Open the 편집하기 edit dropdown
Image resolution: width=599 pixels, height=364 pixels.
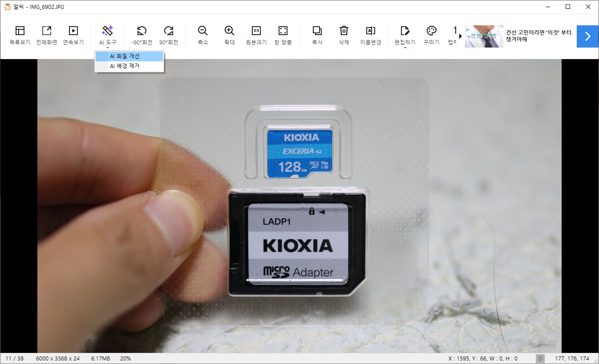[405, 36]
